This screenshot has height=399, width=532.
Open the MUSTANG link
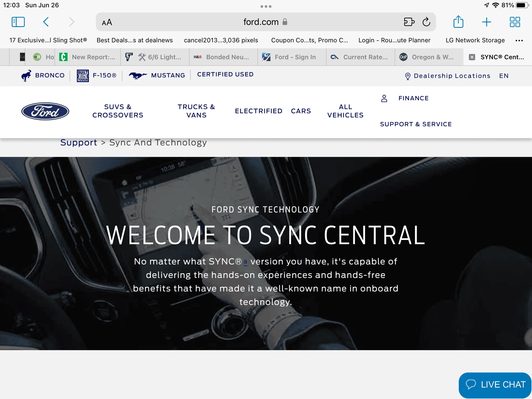coord(168,75)
